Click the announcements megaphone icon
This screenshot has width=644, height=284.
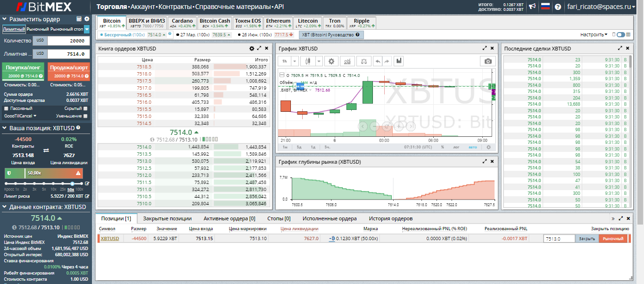[x=532, y=7]
